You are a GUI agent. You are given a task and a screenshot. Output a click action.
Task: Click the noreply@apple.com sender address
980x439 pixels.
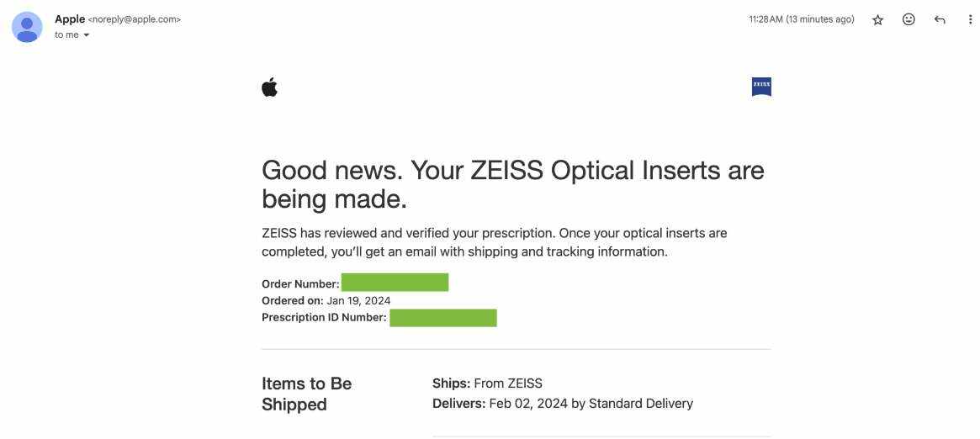click(134, 19)
